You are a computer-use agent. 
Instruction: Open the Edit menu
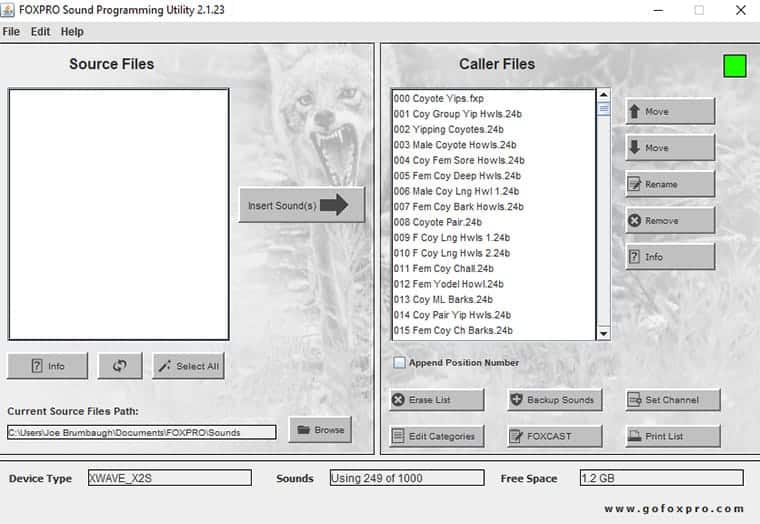tap(40, 32)
